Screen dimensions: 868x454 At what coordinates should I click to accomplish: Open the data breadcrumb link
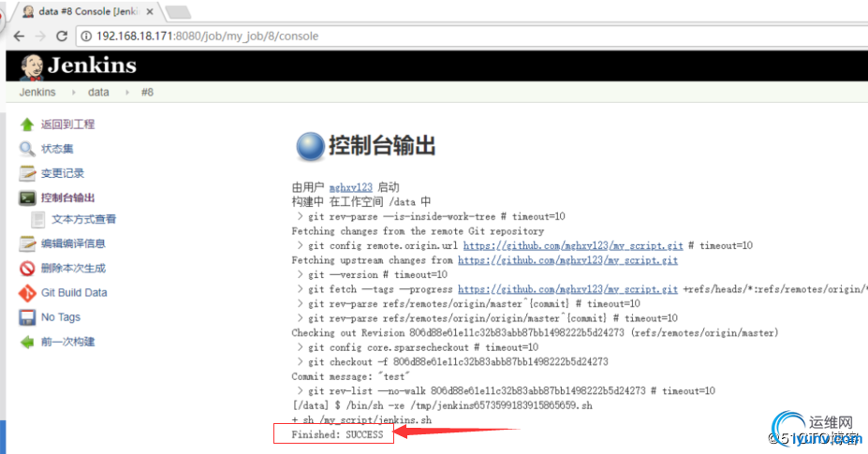pyautogui.click(x=98, y=92)
